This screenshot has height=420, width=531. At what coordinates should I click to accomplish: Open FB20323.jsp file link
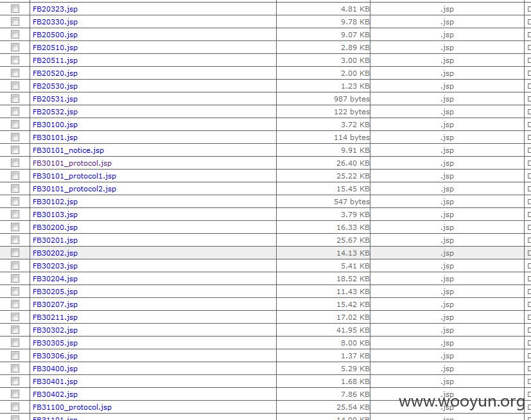pos(55,9)
